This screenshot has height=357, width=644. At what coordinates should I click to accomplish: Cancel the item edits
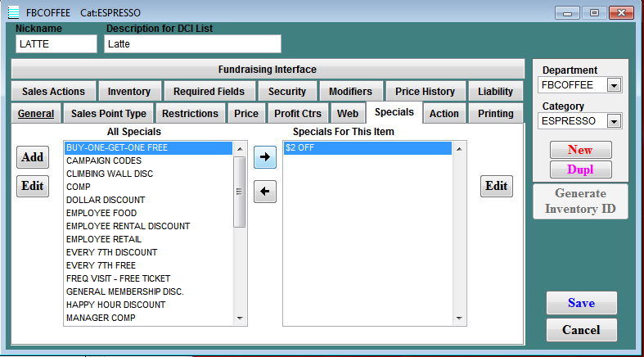pyautogui.click(x=581, y=330)
